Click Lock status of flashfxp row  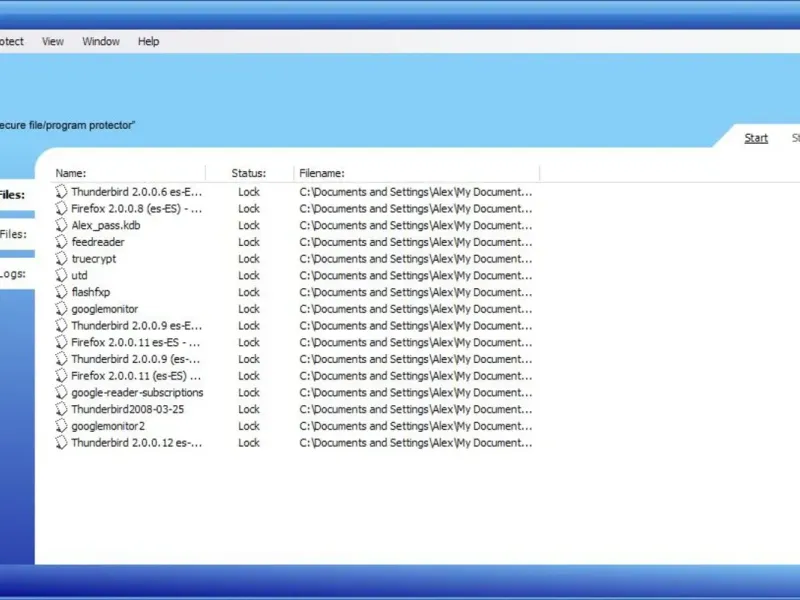pyautogui.click(x=249, y=292)
